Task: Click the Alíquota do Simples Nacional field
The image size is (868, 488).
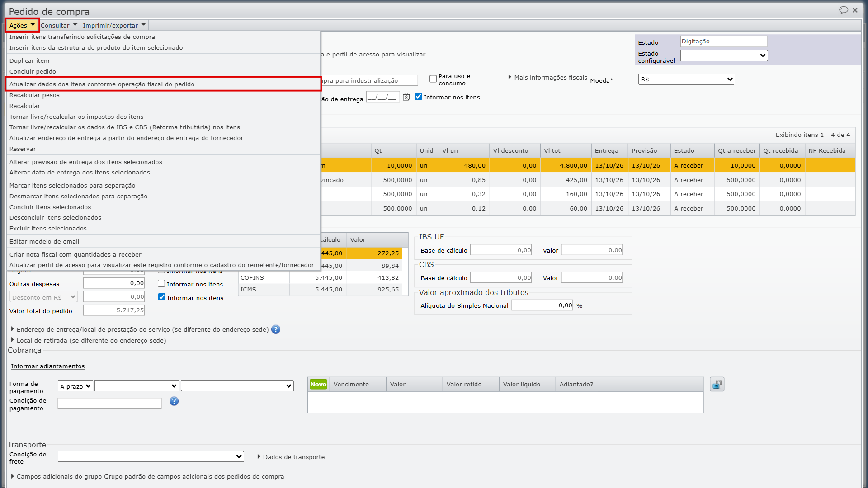Action: 542,305
